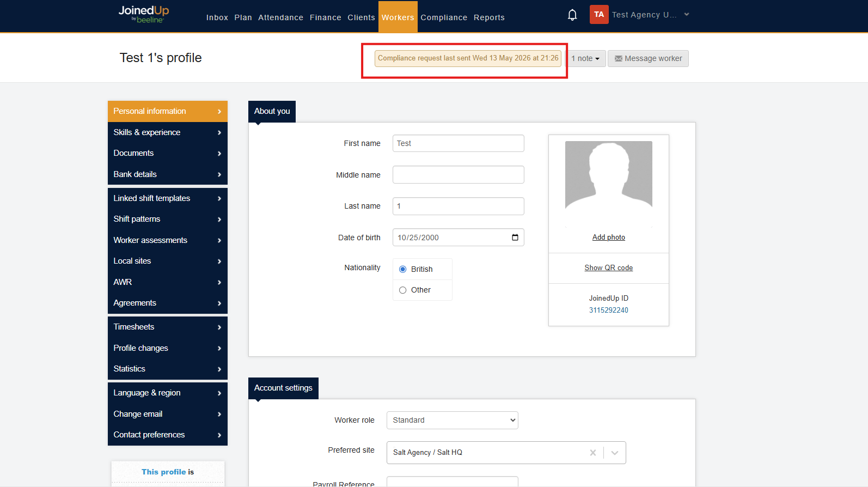Select Other nationality
The height and width of the screenshot is (487, 868).
pyautogui.click(x=403, y=290)
